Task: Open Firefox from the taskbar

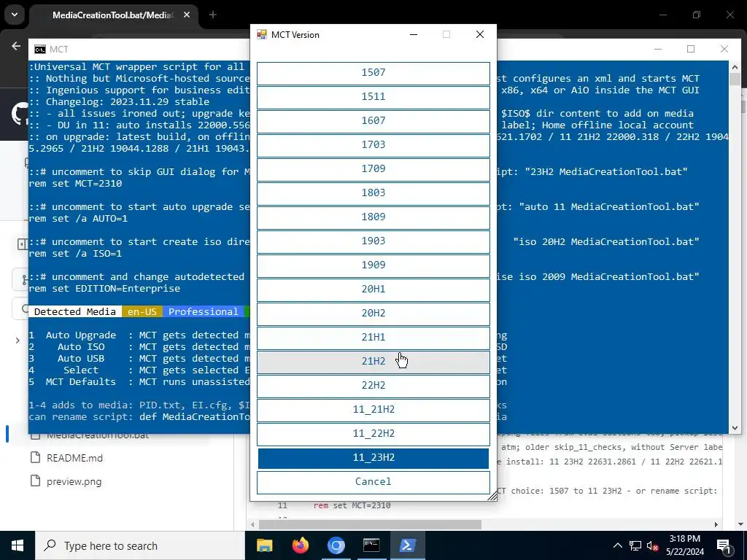Action: click(300, 545)
